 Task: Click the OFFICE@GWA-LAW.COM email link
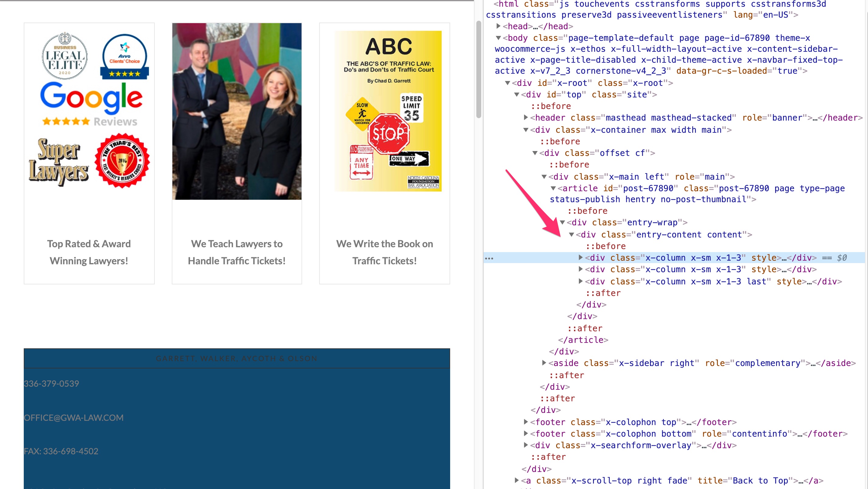pyautogui.click(x=73, y=418)
